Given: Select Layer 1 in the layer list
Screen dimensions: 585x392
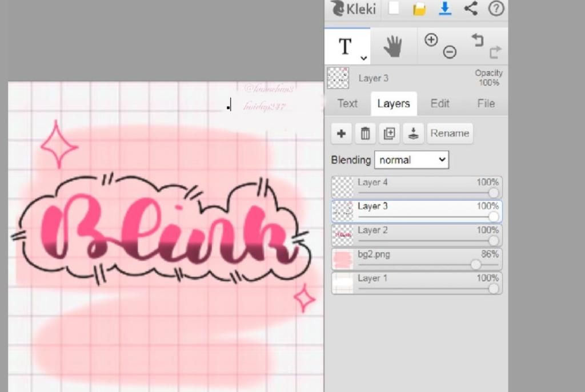Looking at the screenshot, I should coord(416,283).
